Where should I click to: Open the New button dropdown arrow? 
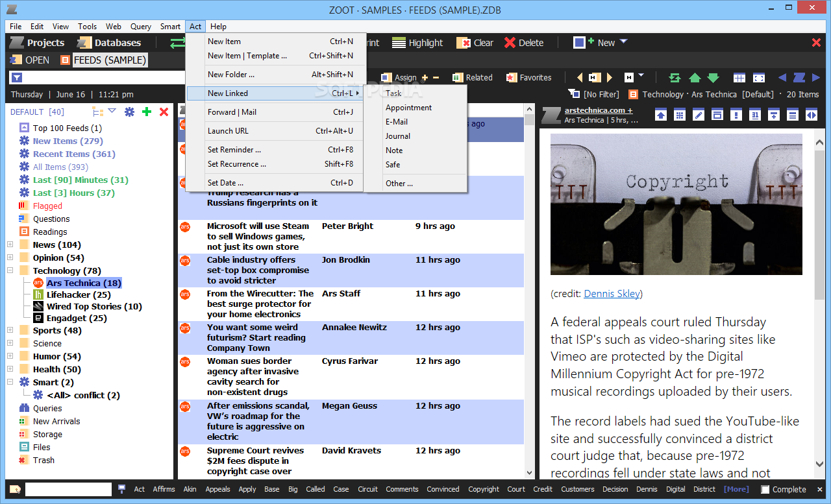[x=624, y=42]
